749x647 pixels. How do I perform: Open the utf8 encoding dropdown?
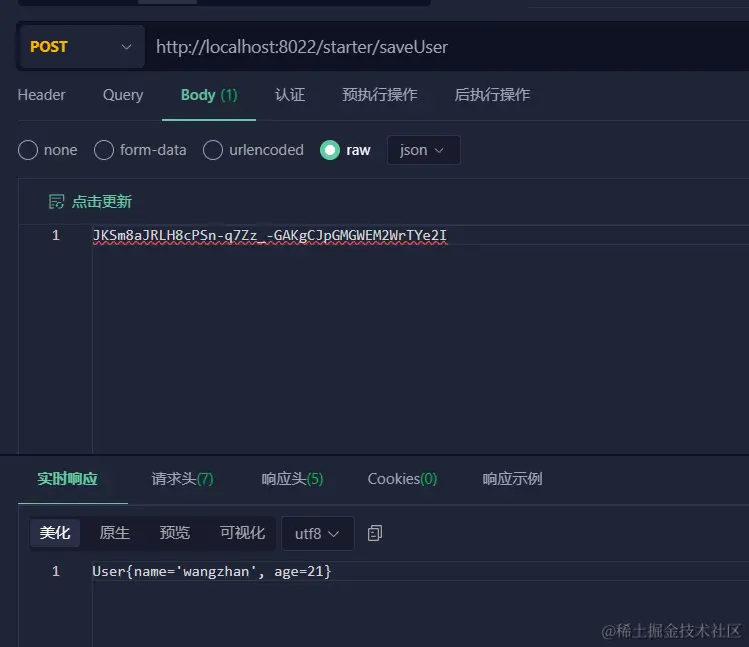click(318, 533)
